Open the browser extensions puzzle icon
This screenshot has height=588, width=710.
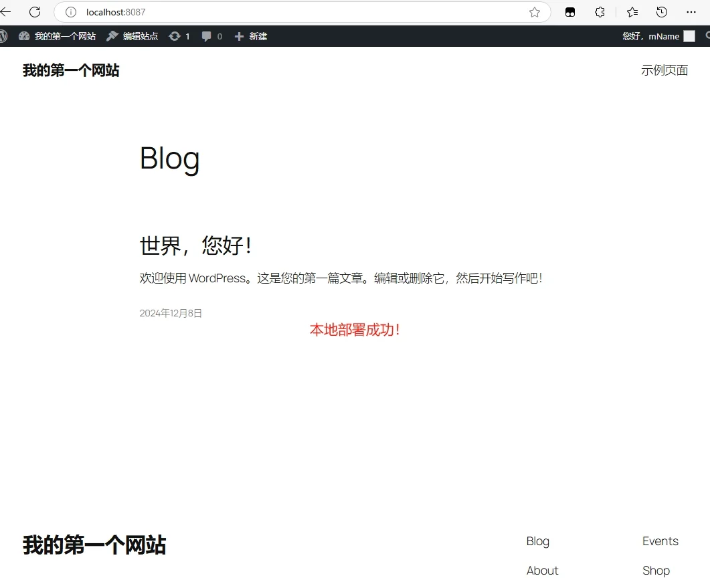pos(600,12)
